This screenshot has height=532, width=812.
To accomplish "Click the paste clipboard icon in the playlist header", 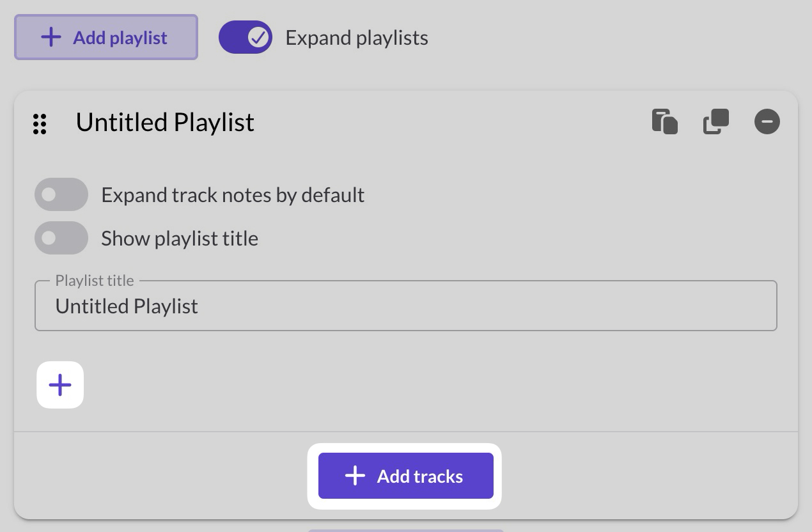I will (x=664, y=121).
